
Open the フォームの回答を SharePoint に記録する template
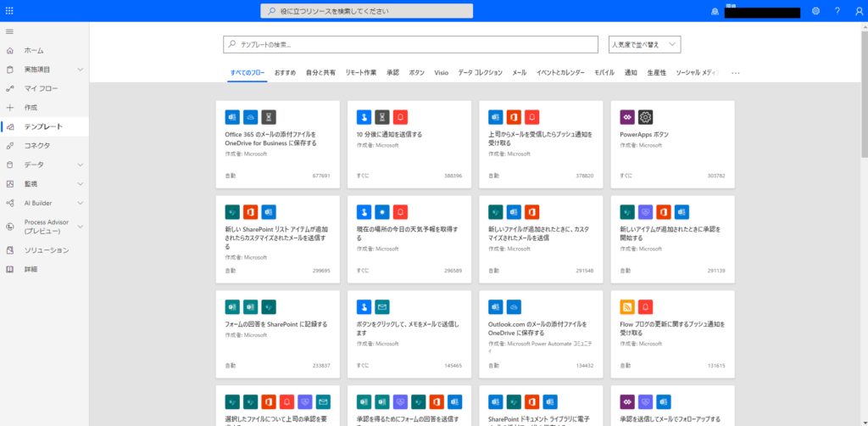tap(278, 334)
